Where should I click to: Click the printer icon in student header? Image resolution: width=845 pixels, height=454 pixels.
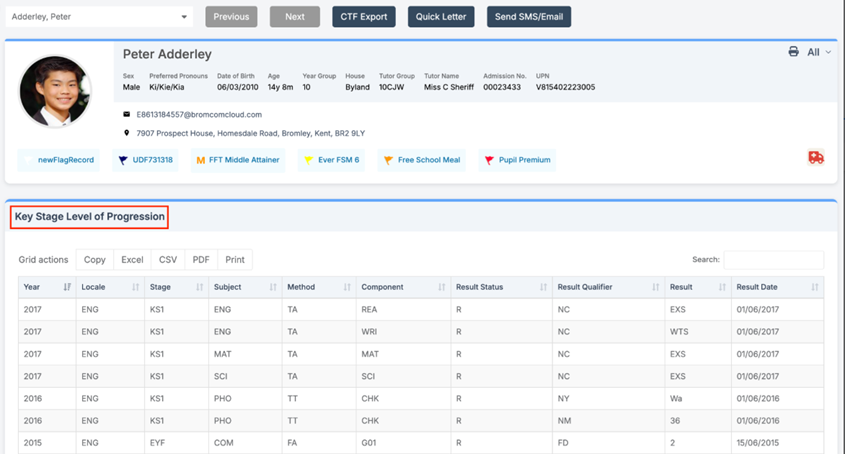[793, 52]
